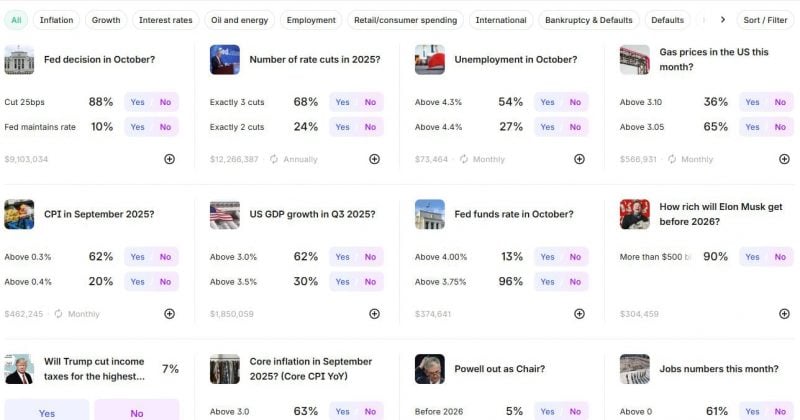Screen dimensions: 800x420
Task: Select No for Exactly 3 cuts
Action: pyautogui.click(x=370, y=102)
